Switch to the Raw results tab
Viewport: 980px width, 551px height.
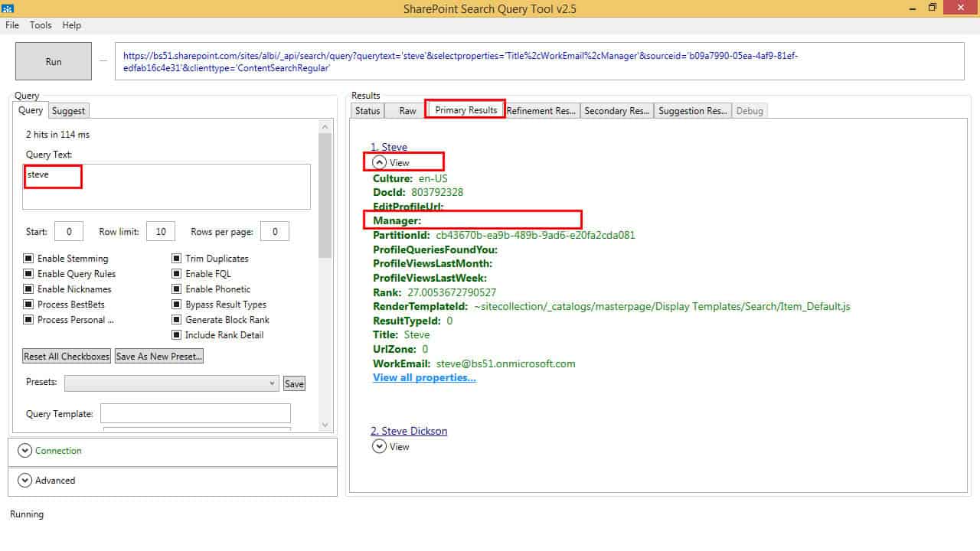(x=407, y=111)
